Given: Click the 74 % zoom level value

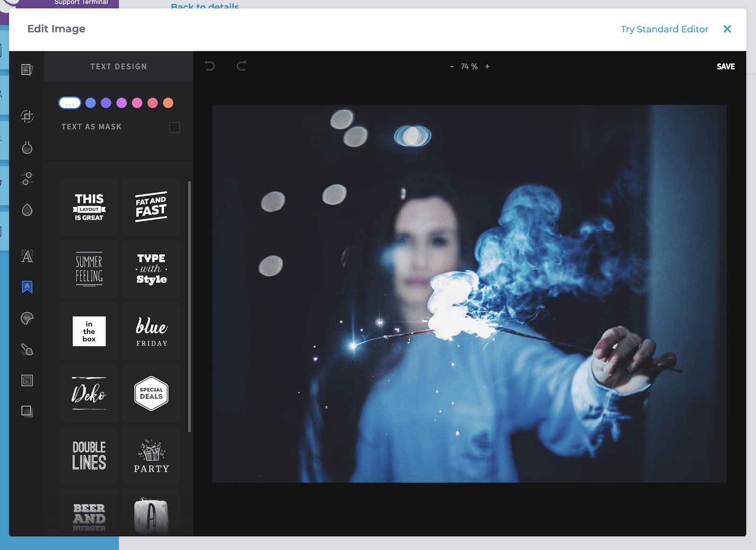Looking at the screenshot, I should [469, 67].
